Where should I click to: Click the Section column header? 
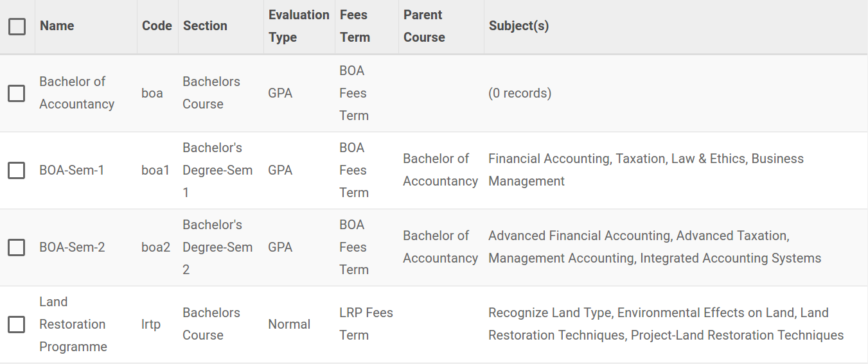205,26
